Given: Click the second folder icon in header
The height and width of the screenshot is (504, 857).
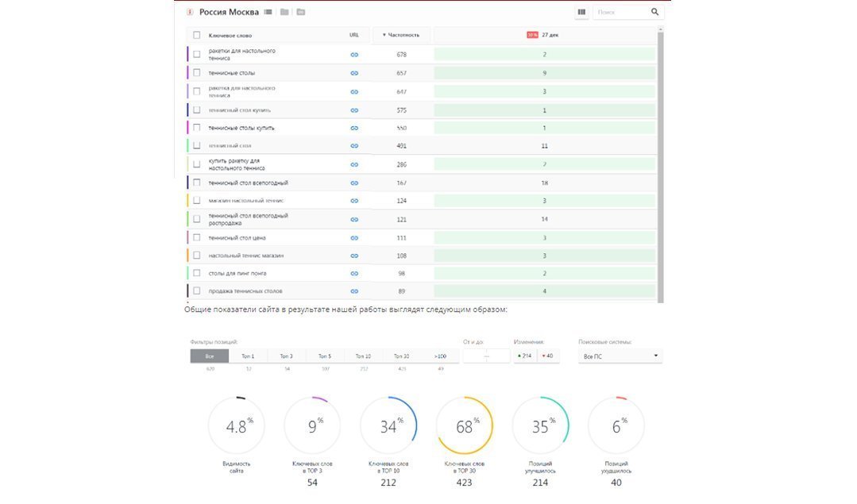Looking at the screenshot, I should click(x=300, y=12).
